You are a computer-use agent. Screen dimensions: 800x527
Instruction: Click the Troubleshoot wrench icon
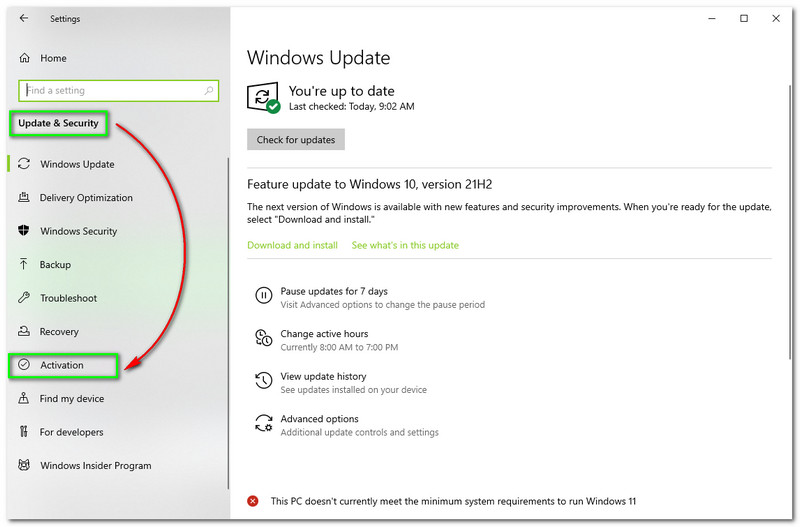(x=24, y=298)
